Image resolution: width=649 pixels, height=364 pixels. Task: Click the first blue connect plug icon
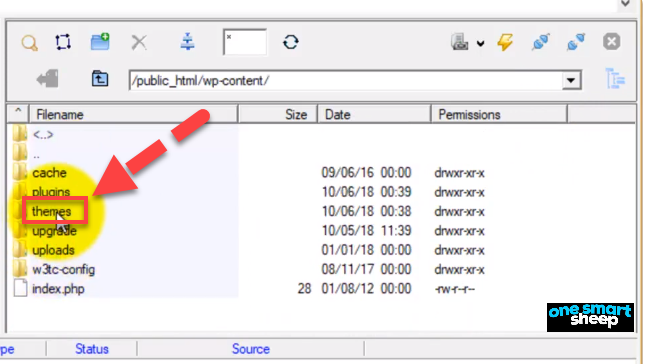click(541, 42)
